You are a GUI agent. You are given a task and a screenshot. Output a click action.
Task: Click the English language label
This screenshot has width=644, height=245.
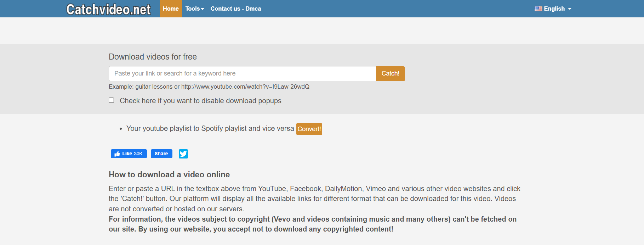[554, 9]
